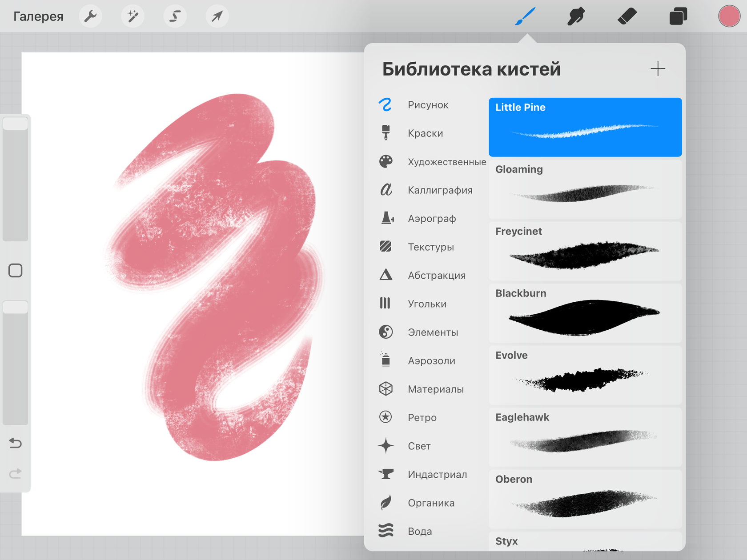
Task: Click the lower brush opacity slider handle
Action: click(16, 307)
